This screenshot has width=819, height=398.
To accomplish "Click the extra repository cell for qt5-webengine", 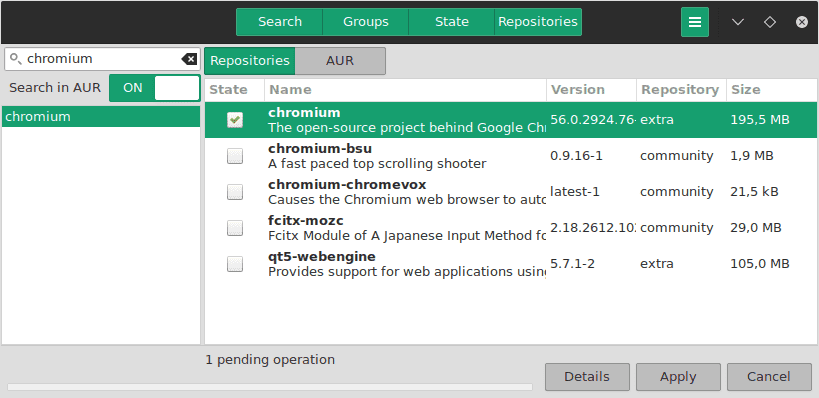I will point(657,264).
